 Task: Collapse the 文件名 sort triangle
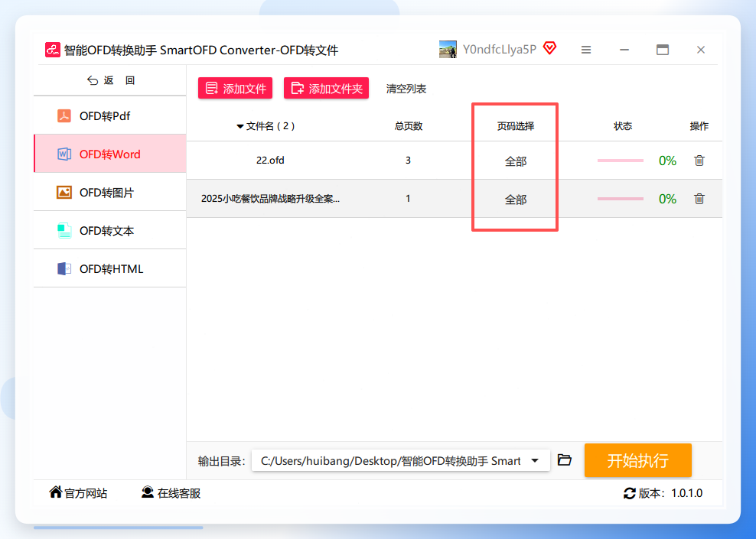click(x=240, y=127)
